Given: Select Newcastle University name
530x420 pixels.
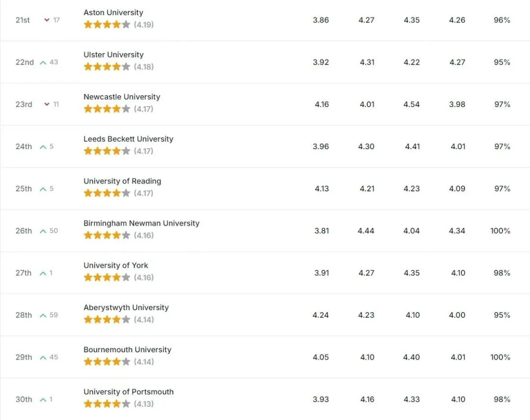Looking at the screenshot, I should tap(122, 97).
